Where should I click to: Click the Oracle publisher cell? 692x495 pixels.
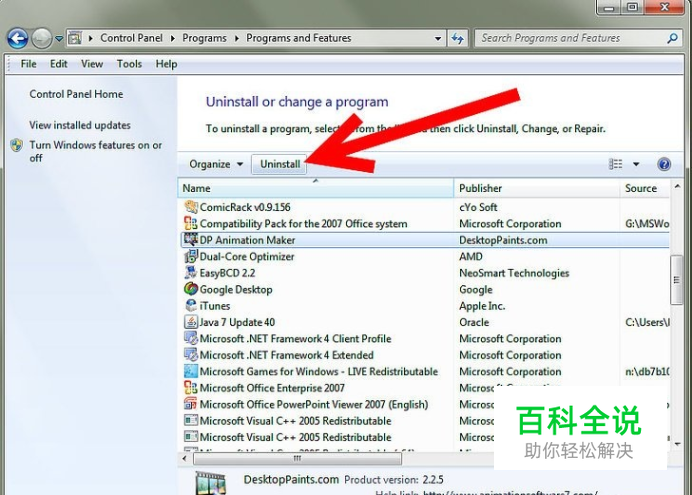[x=474, y=322]
